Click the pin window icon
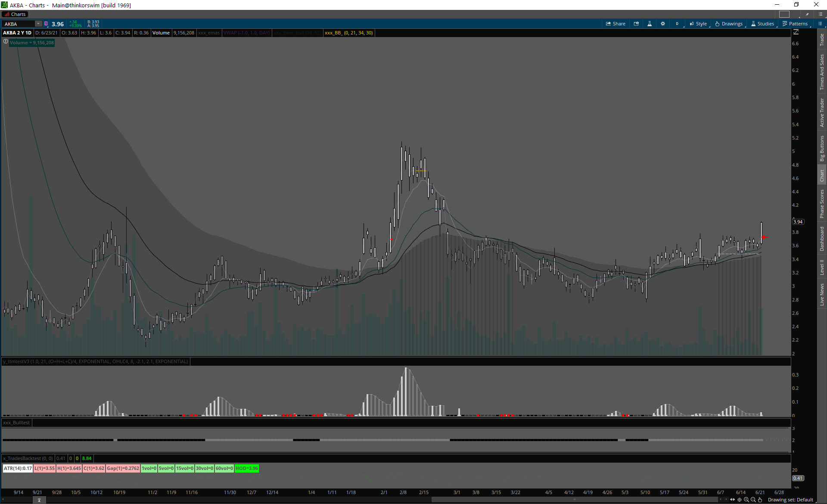Image resolution: width=827 pixels, height=504 pixels. 807,14
